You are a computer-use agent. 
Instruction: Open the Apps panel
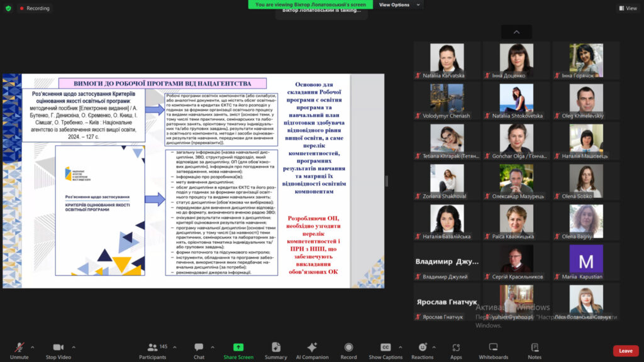pos(456,350)
